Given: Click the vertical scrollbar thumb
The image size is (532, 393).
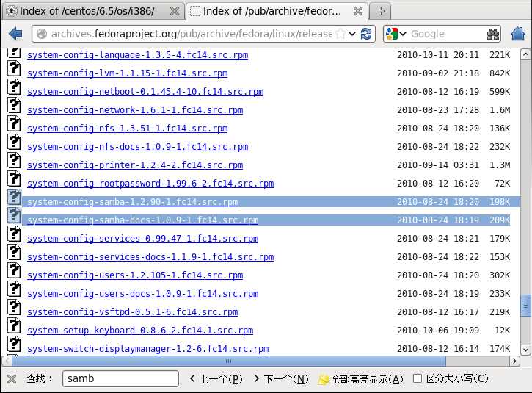Looking at the screenshot, I should click(x=525, y=306).
